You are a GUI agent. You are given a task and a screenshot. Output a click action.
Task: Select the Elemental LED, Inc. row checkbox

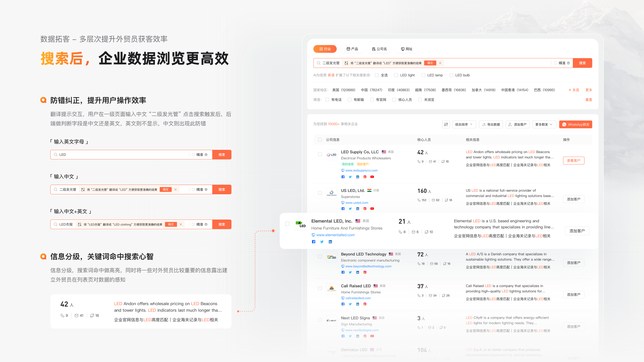287,224
